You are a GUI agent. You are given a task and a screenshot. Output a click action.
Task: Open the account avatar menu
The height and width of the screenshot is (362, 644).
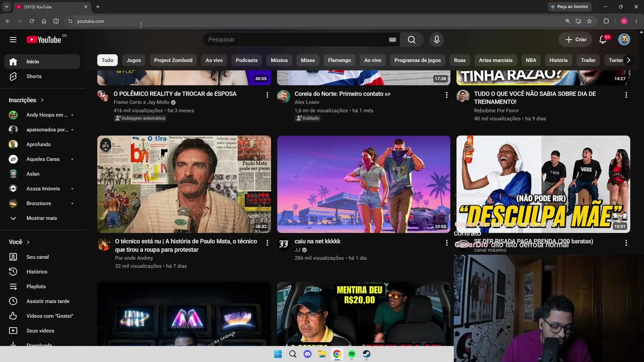(624, 40)
